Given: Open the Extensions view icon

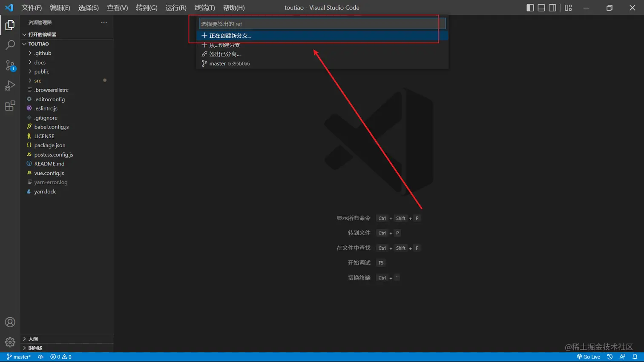Looking at the screenshot, I should [x=10, y=105].
